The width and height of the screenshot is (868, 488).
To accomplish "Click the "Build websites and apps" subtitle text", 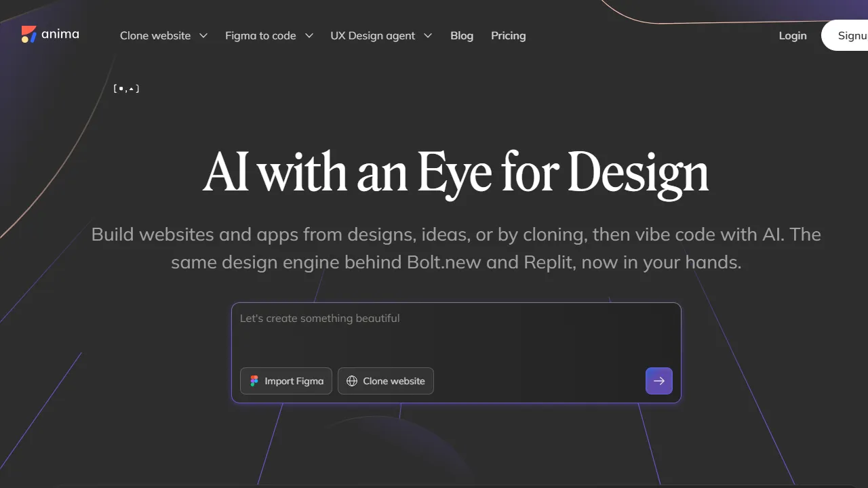I will (456, 248).
